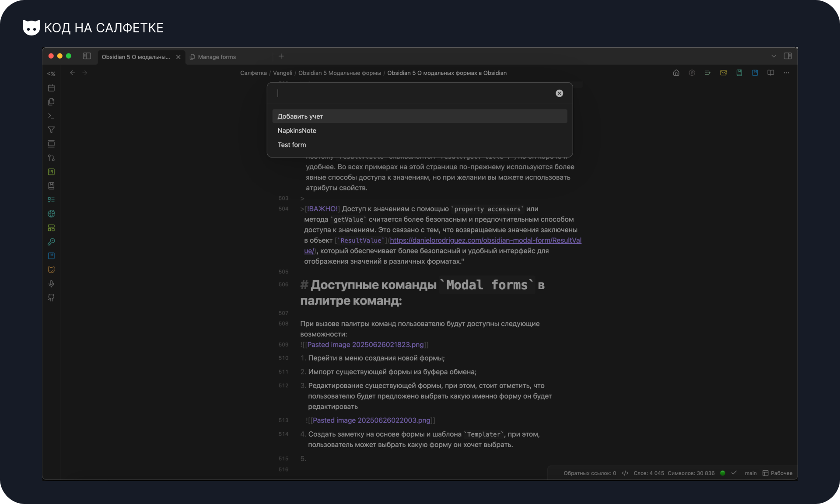Expand the tab list chevron

click(773, 56)
